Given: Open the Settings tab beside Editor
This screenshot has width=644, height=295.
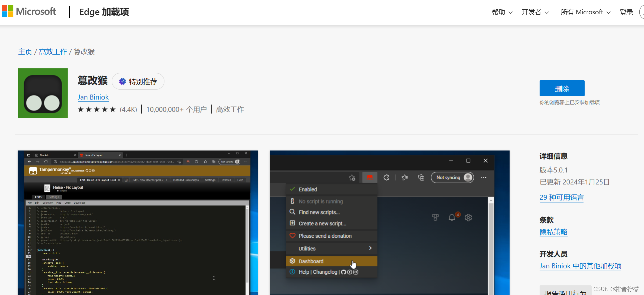Looking at the screenshot, I should tap(54, 197).
